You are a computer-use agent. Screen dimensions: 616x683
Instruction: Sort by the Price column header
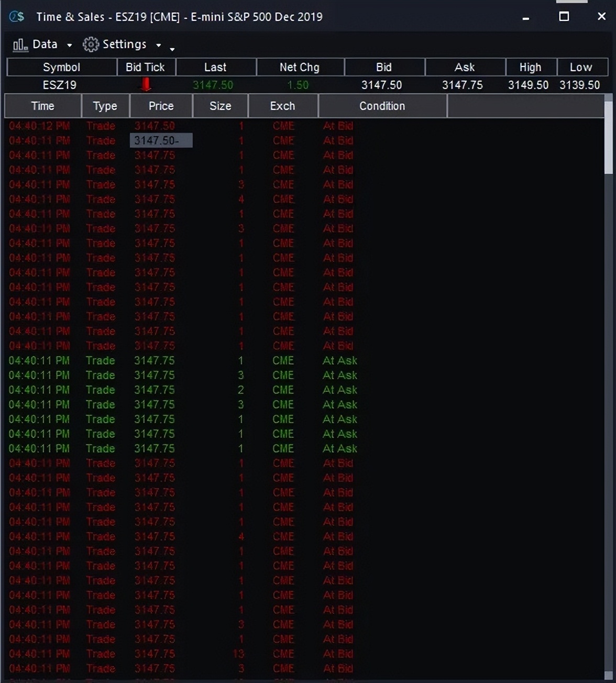click(x=161, y=106)
